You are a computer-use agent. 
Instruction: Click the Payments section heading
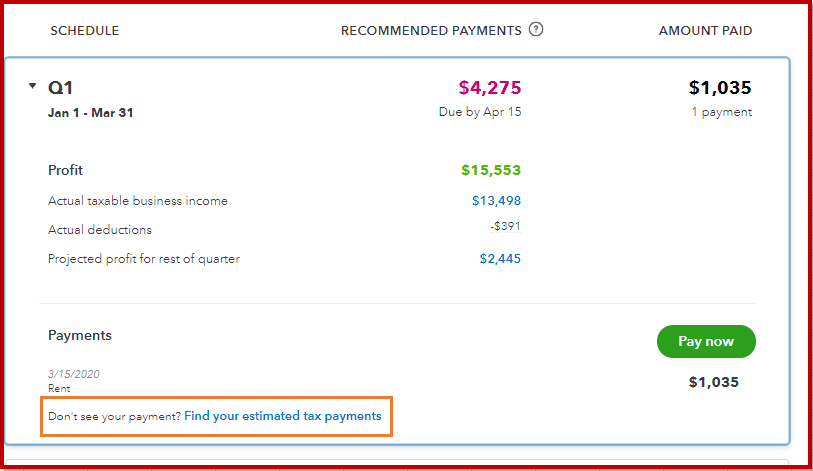click(x=80, y=336)
